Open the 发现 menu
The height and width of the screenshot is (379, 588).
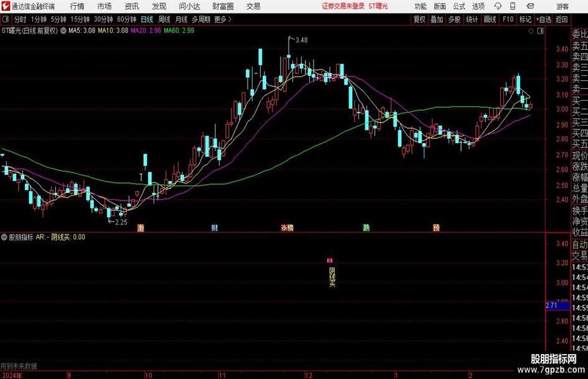pyautogui.click(x=159, y=6)
